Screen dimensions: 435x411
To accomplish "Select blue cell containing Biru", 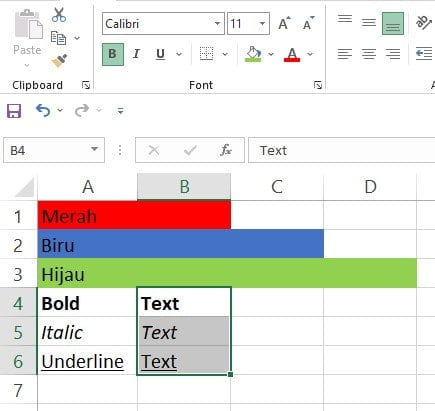I will click(88, 244).
